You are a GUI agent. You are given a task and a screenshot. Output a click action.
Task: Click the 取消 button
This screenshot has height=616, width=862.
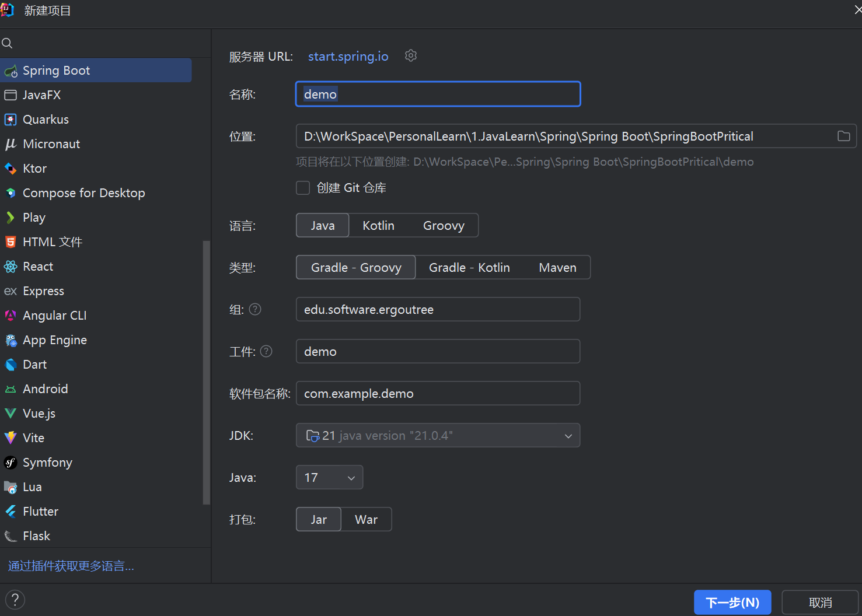(820, 603)
